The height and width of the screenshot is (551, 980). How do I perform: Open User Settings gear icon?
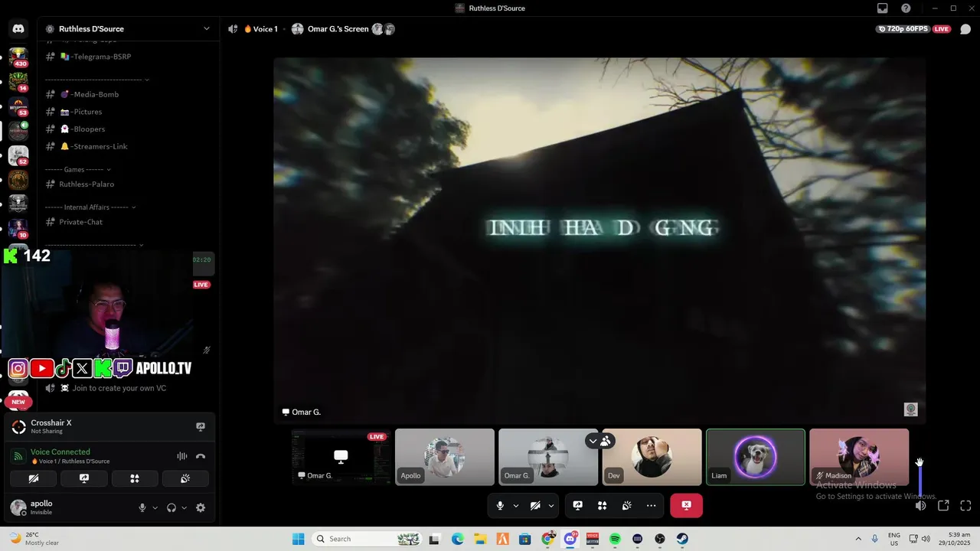point(201,507)
